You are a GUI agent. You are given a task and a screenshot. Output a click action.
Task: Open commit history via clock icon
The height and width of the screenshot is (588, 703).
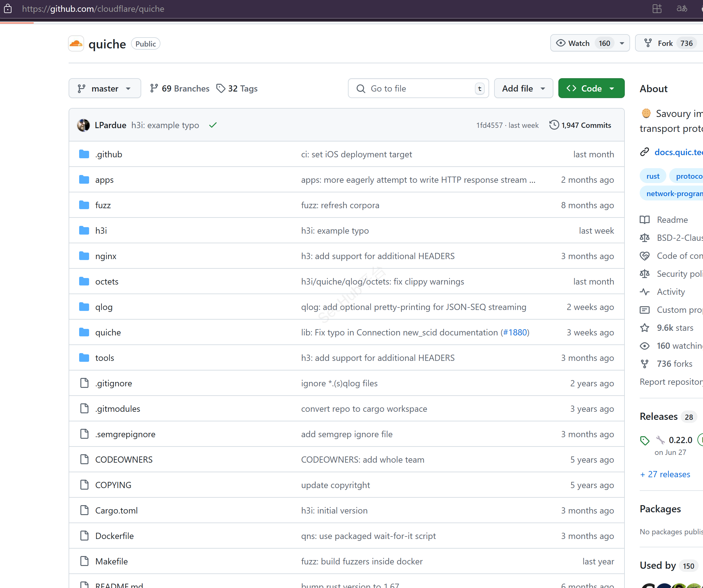pos(554,125)
